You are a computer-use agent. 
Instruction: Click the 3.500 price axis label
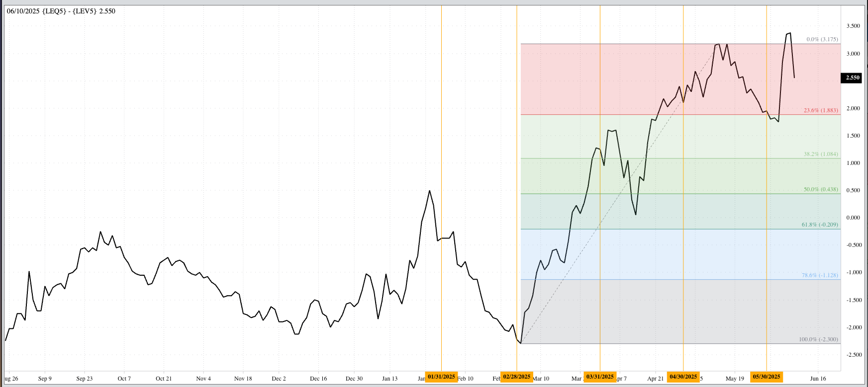[x=853, y=26]
